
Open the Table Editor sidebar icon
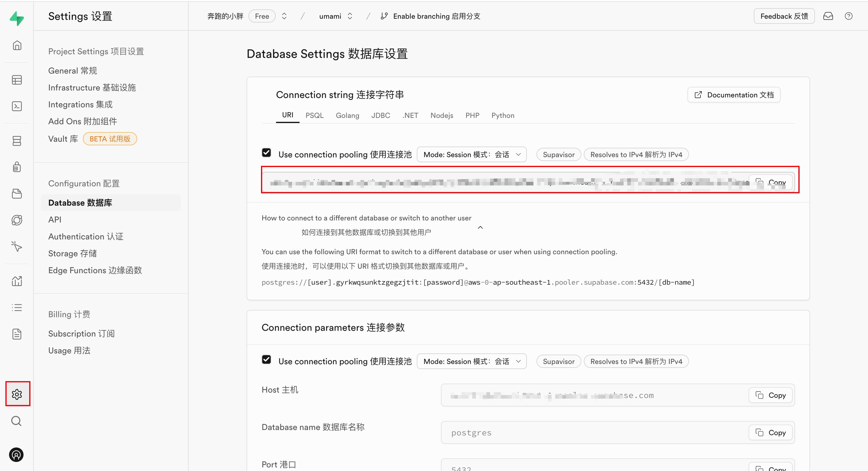tap(17, 80)
